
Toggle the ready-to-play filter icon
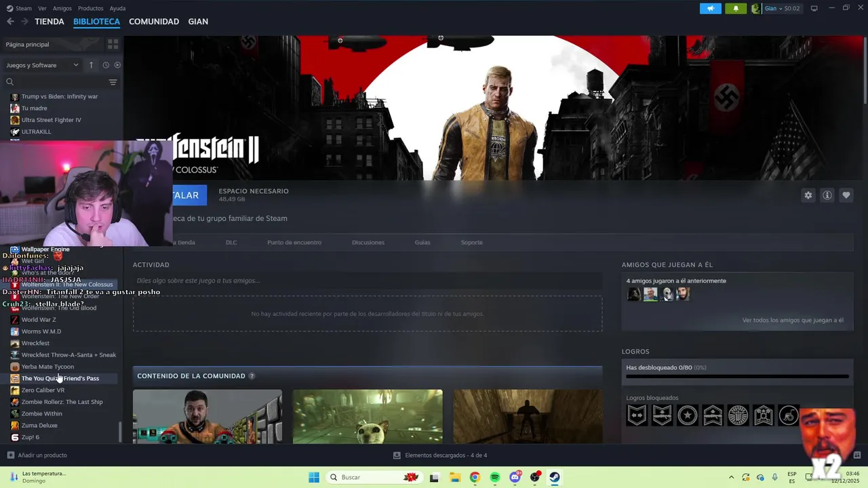click(x=117, y=65)
